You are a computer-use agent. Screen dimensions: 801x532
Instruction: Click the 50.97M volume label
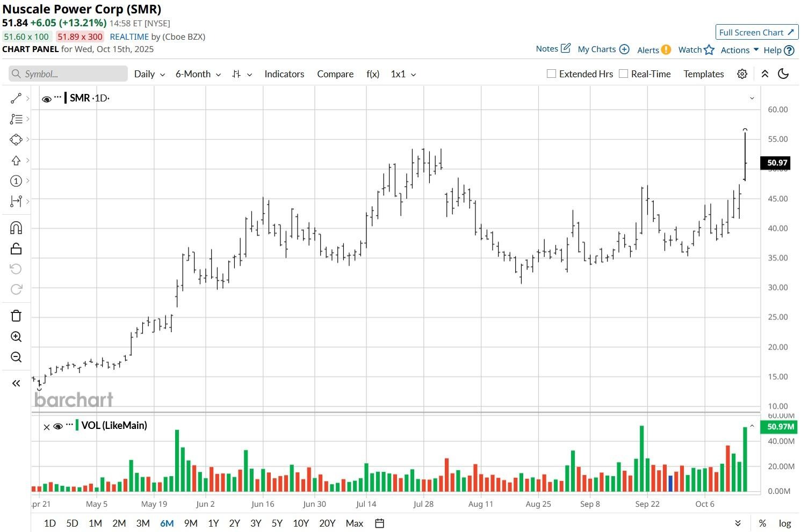tap(778, 427)
